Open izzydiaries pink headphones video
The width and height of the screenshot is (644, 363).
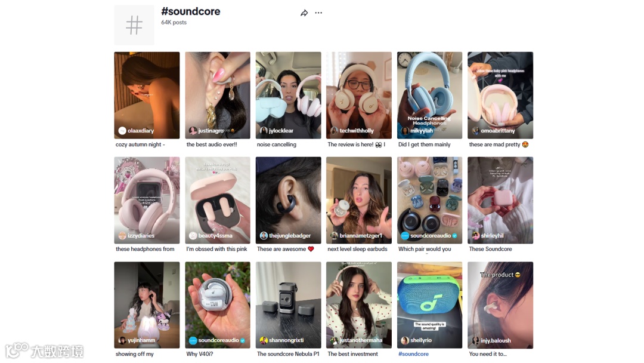point(147,200)
